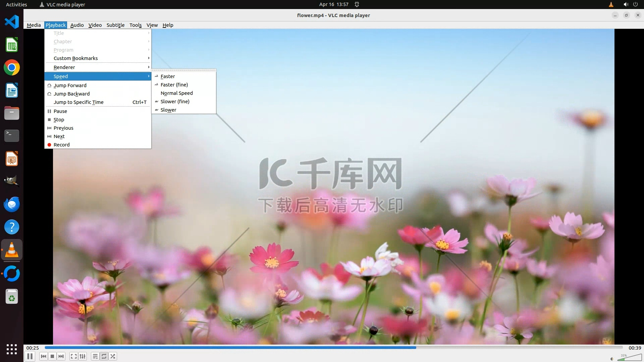Pause playback with the bottom control button
Screen dimensions: 644x362
(30, 356)
